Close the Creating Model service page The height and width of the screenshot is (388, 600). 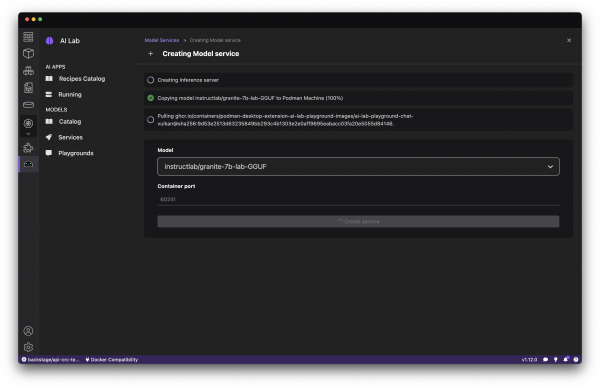[569, 40]
